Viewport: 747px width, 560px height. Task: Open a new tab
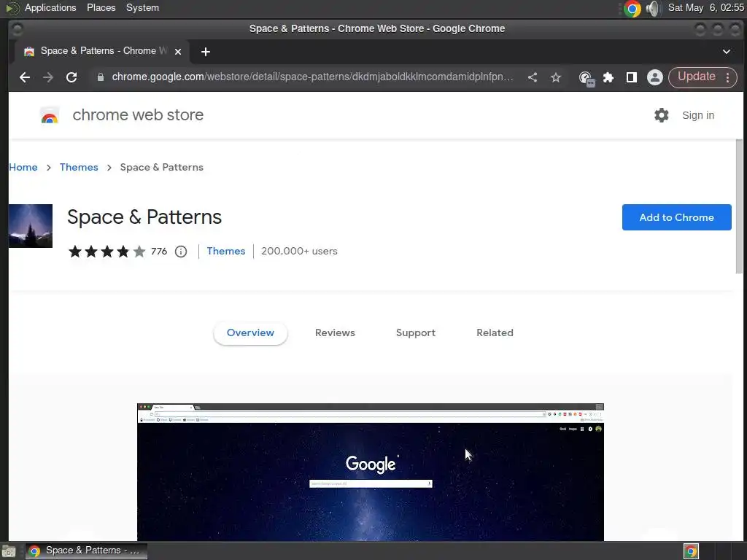point(205,52)
